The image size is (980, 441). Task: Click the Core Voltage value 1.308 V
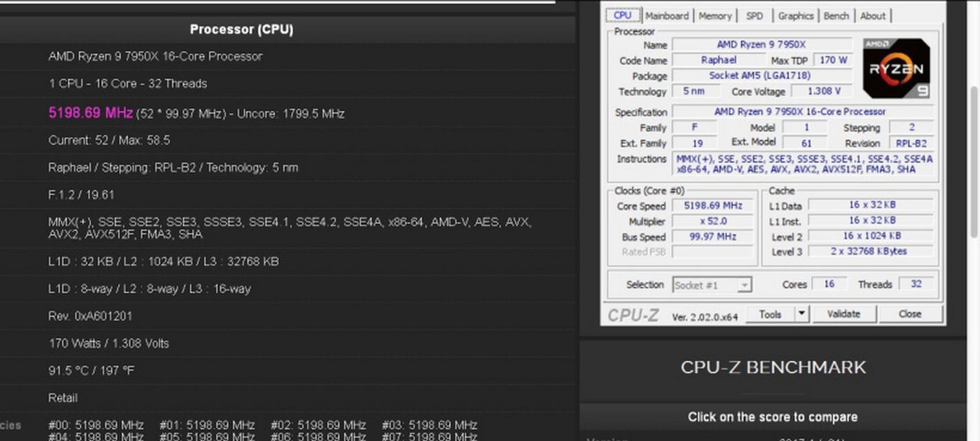coord(822,91)
